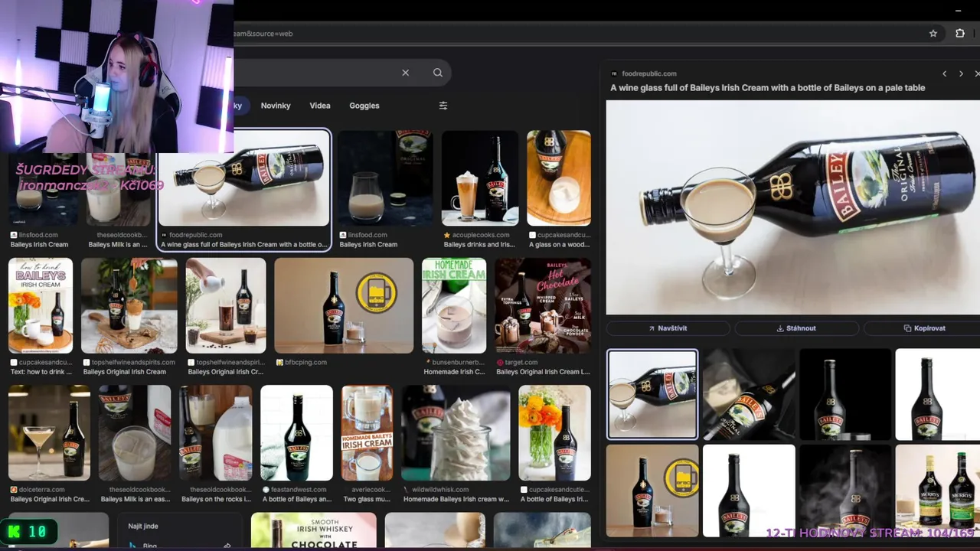Screen dimensions: 980x551
Task: Click the Stáhnout download button
Action: pyautogui.click(x=796, y=328)
